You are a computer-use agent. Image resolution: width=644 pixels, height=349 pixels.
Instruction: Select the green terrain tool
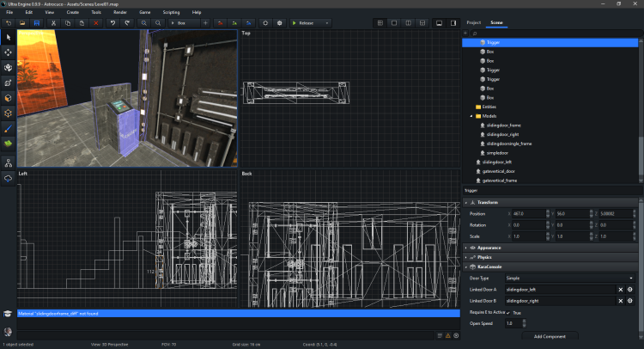coord(9,142)
